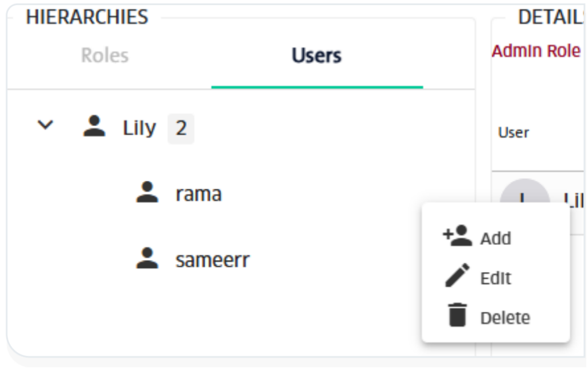588x369 pixels.
Task: Click the User column header
Action: point(513,133)
